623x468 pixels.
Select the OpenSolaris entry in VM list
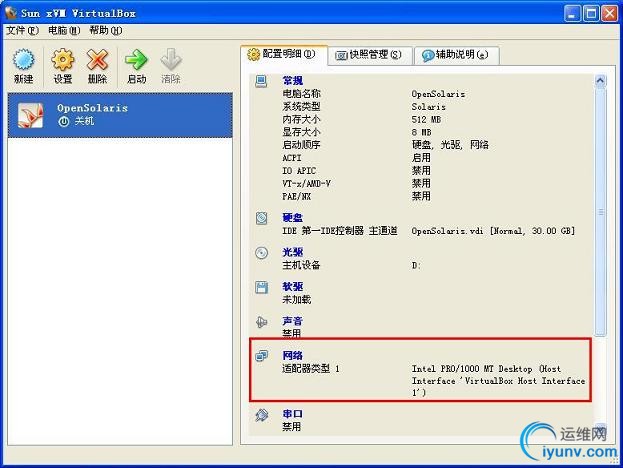[120, 116]
